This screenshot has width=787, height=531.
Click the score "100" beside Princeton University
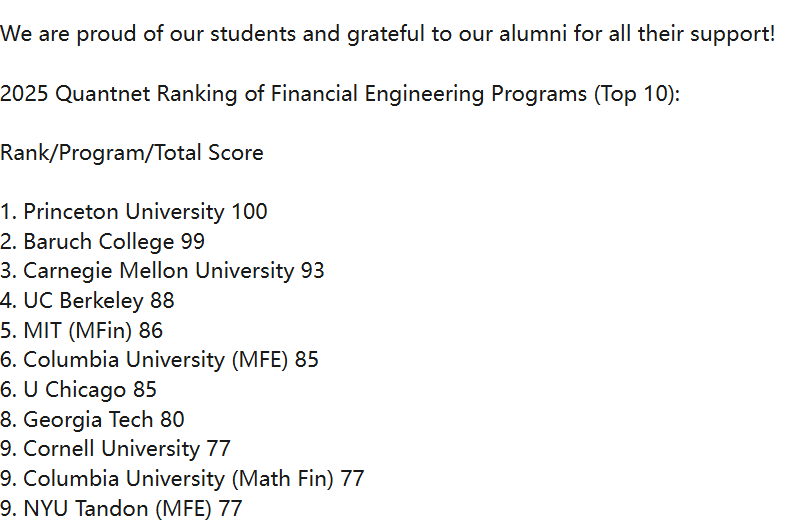(x=249, y=212)
